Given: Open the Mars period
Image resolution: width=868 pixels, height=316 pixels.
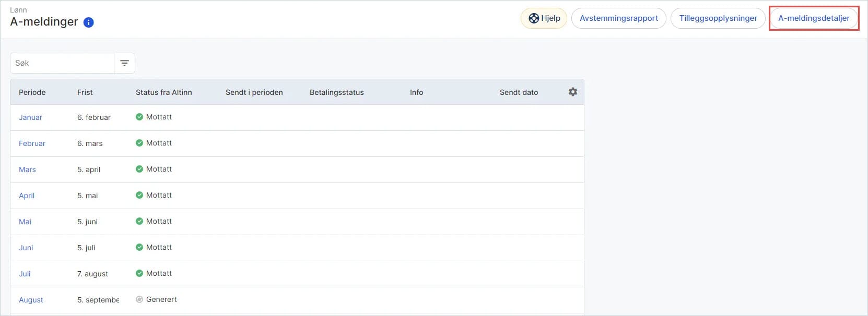Looking at the screenshot, I should click(28, 169).
